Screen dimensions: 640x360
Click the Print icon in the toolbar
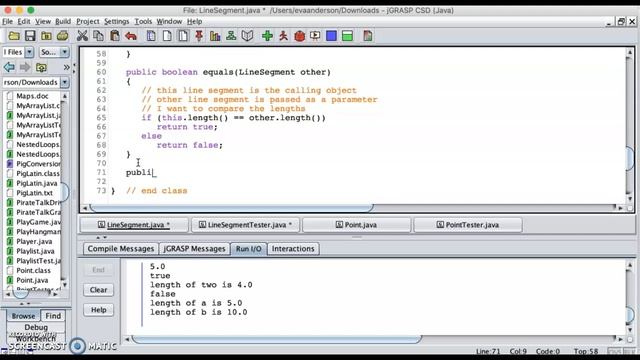[62, 36]
